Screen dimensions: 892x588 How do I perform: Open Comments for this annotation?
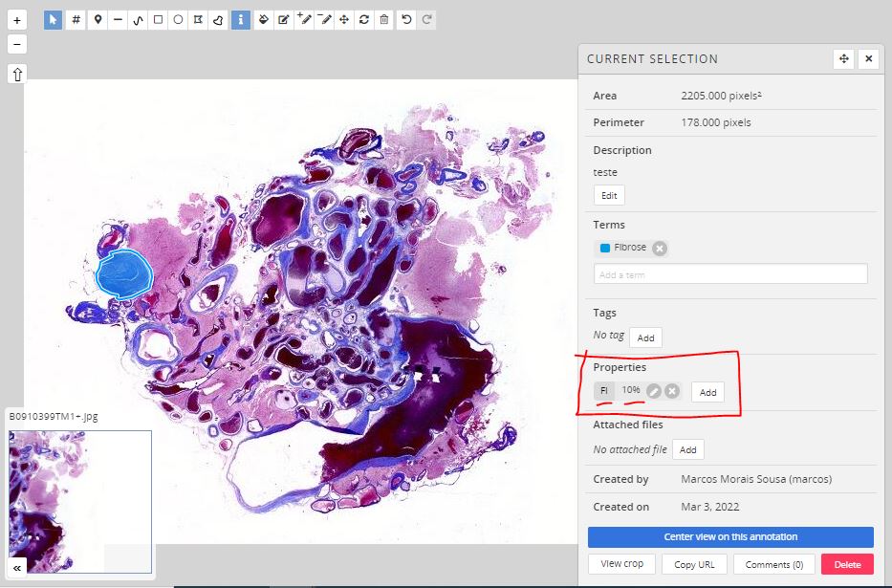coord(774,564)
